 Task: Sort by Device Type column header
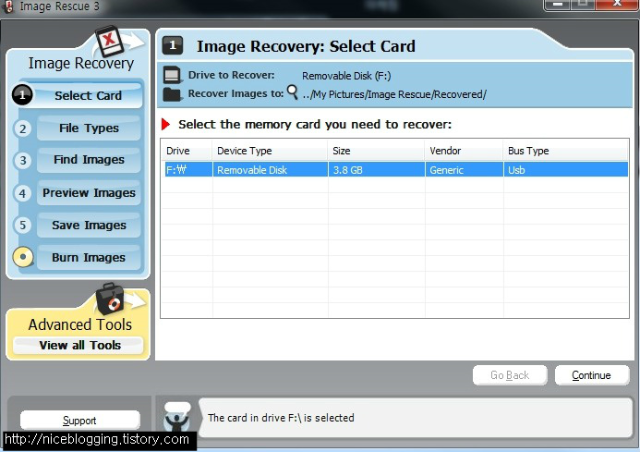click(x=270, y=151)
